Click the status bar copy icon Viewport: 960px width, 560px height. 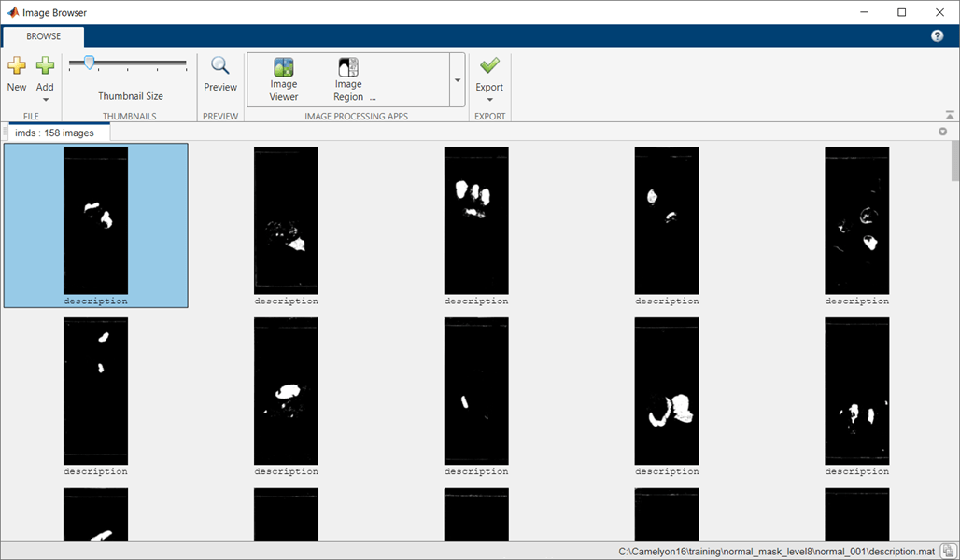click(x=948, y=551)
